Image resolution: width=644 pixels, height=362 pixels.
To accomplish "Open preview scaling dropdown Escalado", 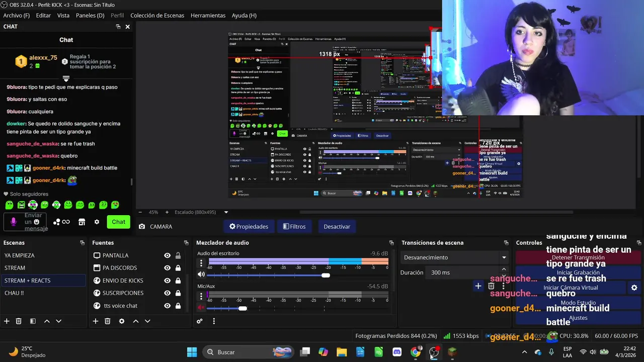I will click(x=201, y=212).
